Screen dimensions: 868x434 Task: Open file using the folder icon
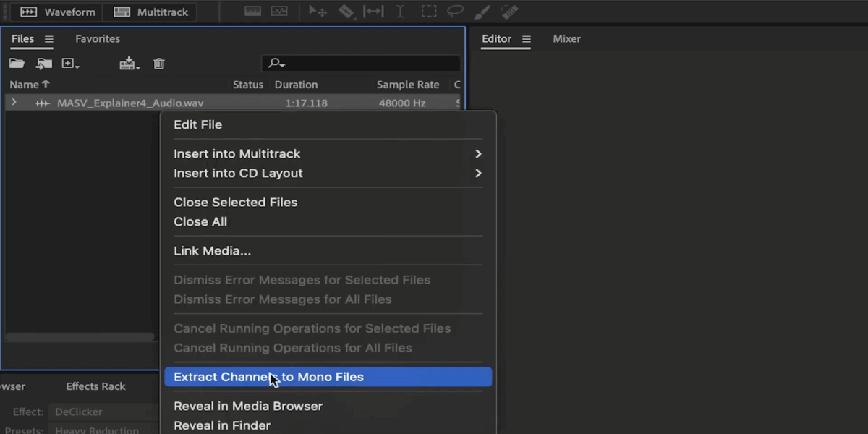pos(17,64)
